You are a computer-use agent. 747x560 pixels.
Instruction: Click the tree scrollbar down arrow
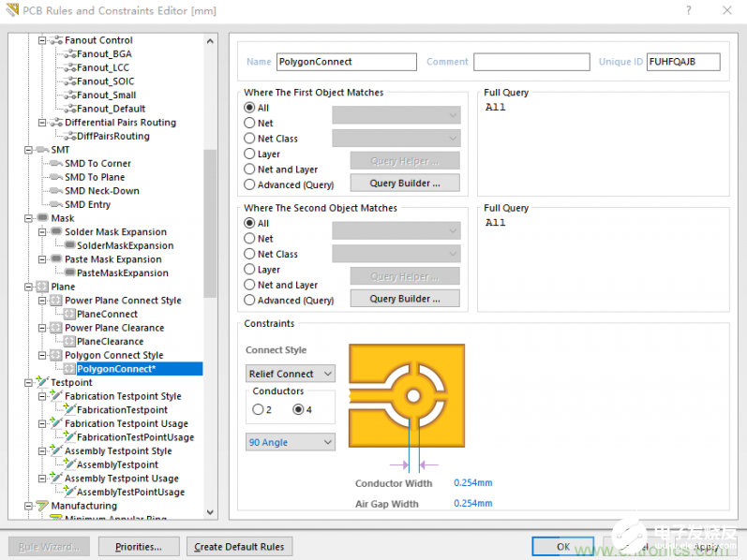(210, 513)
